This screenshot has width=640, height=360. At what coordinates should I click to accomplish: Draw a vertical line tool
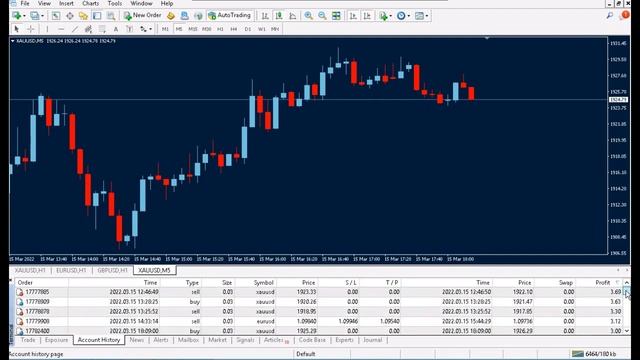(47, 29)
